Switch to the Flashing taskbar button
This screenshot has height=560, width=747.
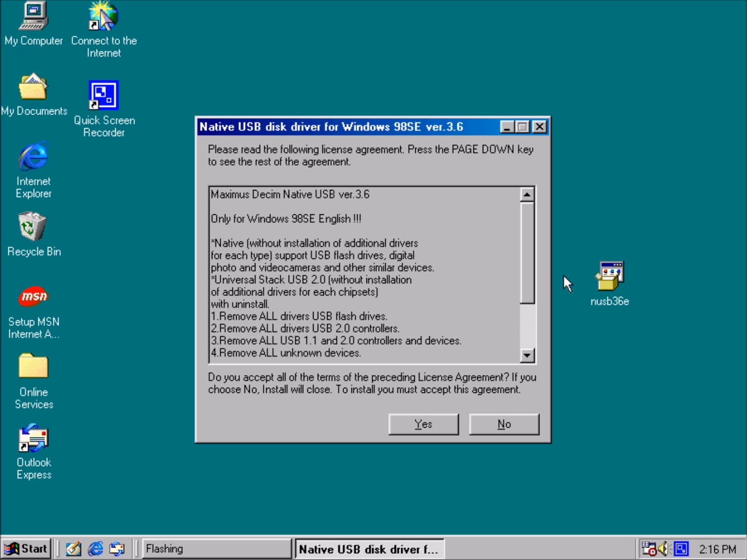[216, 549]
